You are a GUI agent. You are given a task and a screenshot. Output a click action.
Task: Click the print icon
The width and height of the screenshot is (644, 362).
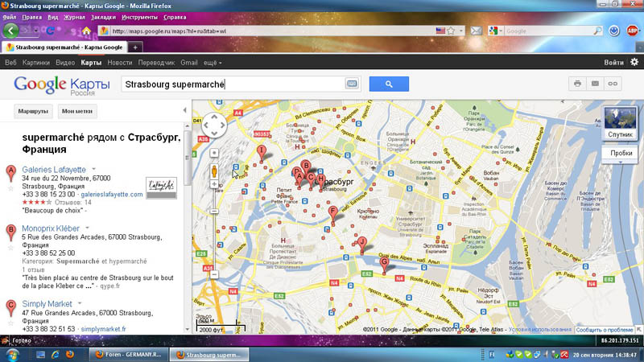coord(577,84)
